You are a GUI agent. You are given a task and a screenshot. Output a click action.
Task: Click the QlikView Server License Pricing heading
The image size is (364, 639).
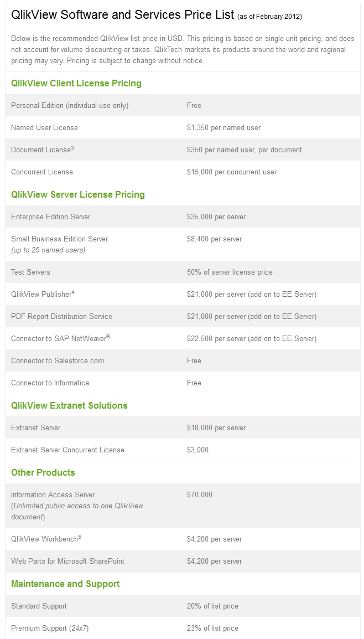click(x=78, y=194)
